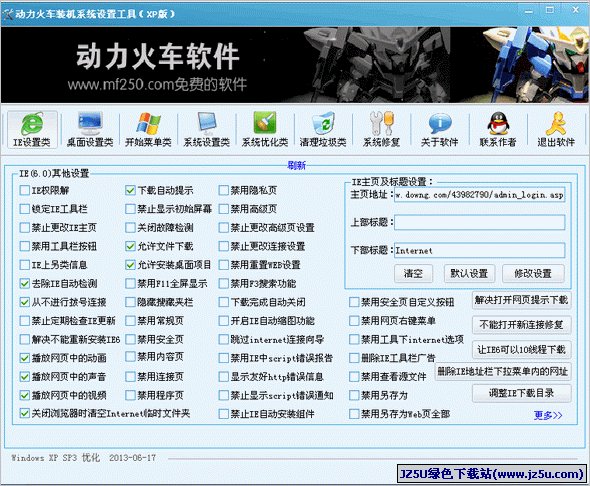Viewport: 590px width, 486px height.
Task: Click the 动力火车软件 banner image
Action: pos(294,65)
